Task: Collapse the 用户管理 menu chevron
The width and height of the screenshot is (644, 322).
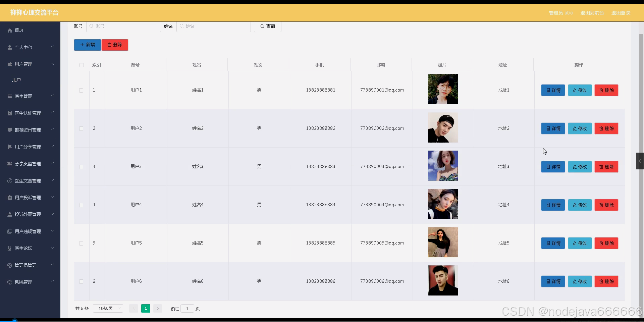Action: tap(52, 64)
